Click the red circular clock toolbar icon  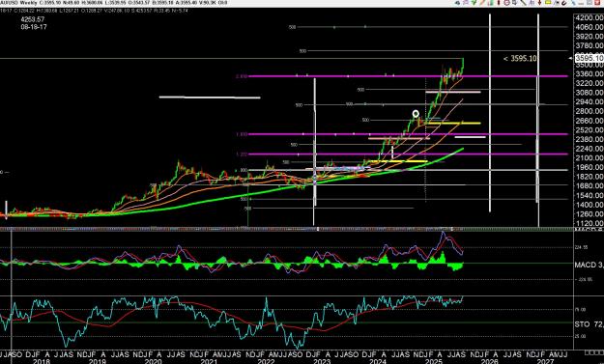[x=506, y=2]
